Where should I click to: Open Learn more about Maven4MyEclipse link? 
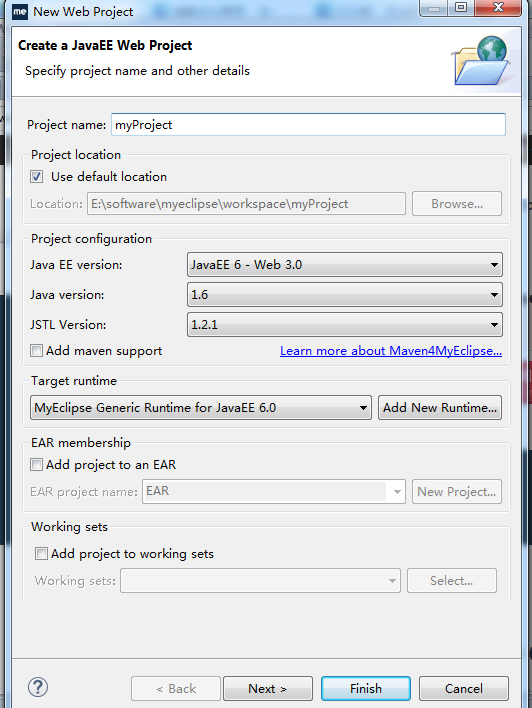391,351
